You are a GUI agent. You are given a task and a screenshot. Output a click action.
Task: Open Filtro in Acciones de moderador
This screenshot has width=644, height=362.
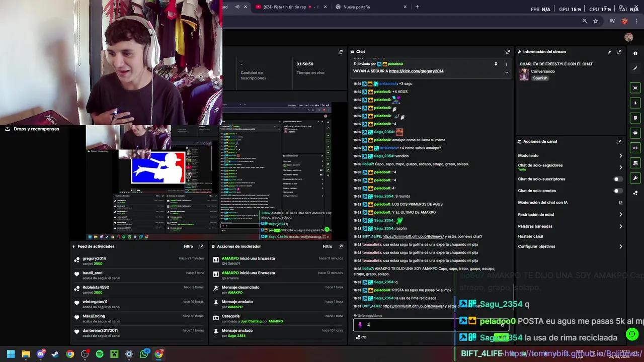328,246
